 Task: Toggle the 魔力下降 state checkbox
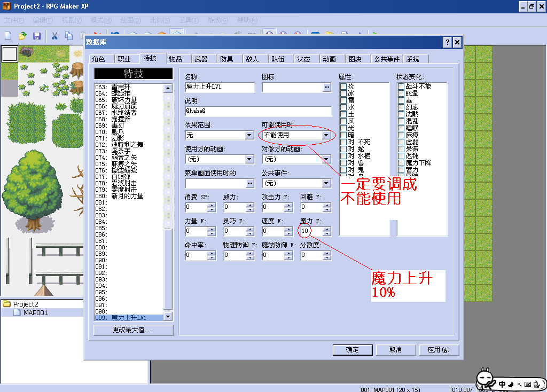coord(401,162)
